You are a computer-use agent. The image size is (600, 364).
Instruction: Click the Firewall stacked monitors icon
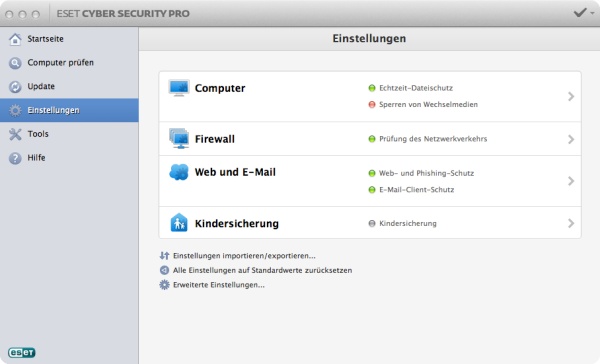pos(179,138)
